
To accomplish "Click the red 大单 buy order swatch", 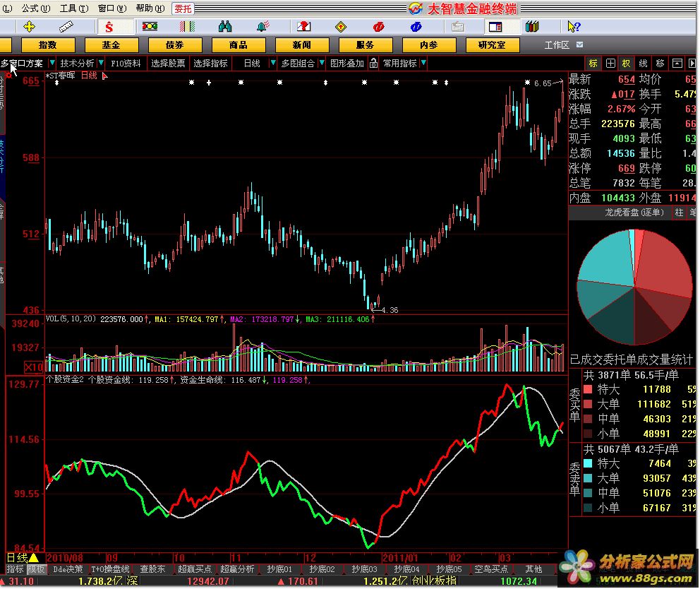I will pyautogui.click(x=588, y=404).
